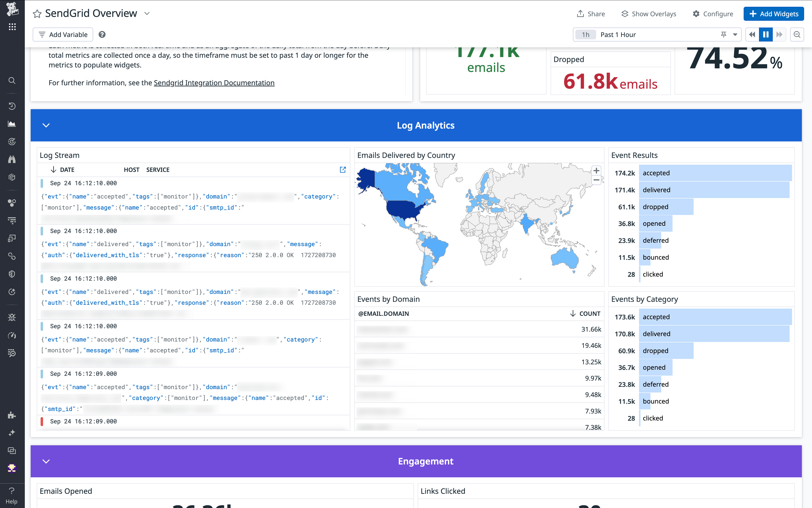812x508 pixels.
Task: Zoom in on the delivered country map
Action: point(596,170)
